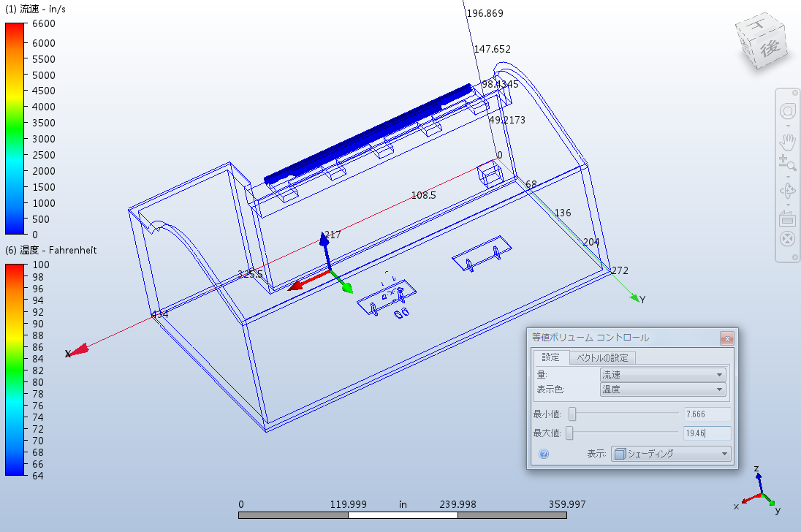Viewport: 801px width, 532px height.
Task: Click the 108.5 X-axis value
Action: coord(423,195)
